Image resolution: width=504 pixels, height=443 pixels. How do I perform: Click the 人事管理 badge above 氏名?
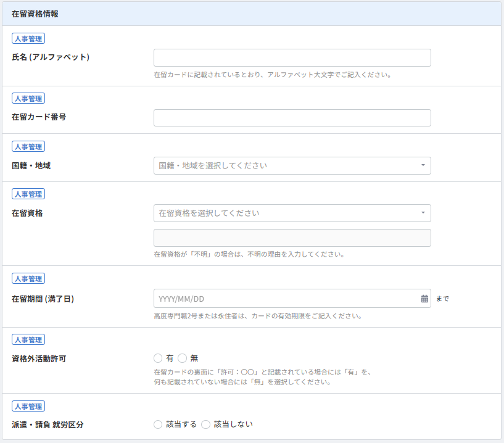[28, 38]
